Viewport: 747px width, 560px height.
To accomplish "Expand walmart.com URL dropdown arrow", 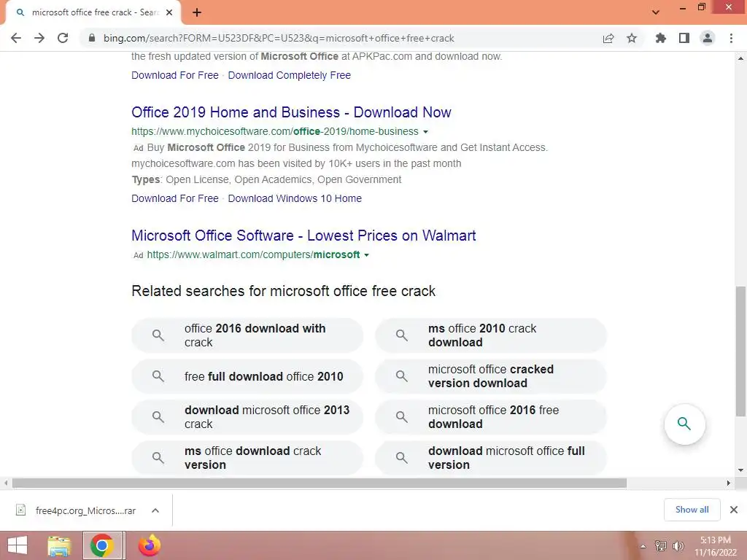I will point(366,255).
